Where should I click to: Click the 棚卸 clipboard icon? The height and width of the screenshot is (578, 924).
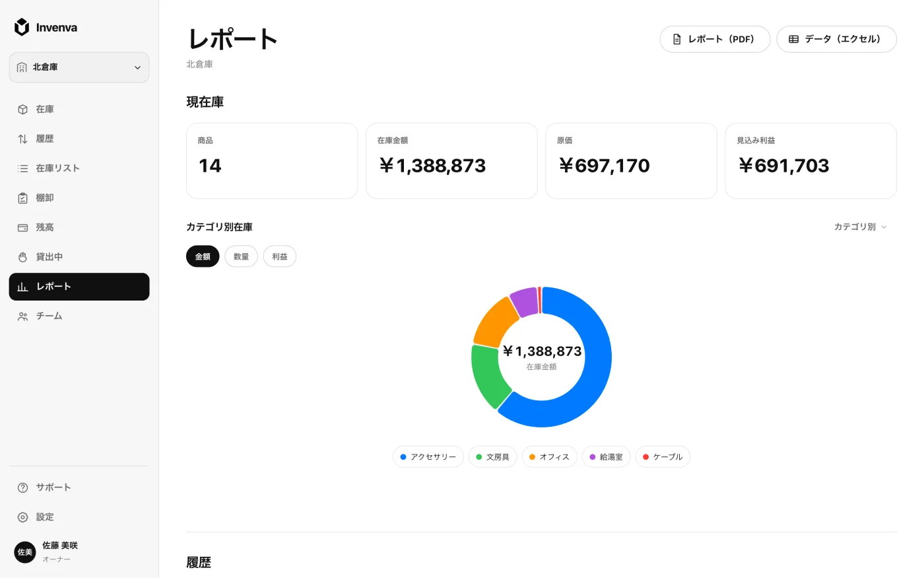coord(22,198)
